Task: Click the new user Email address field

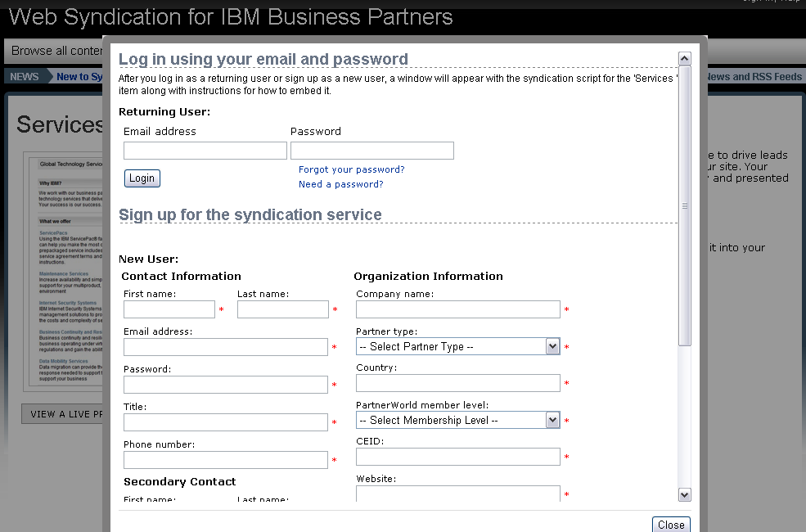Action: pos(226,347)
